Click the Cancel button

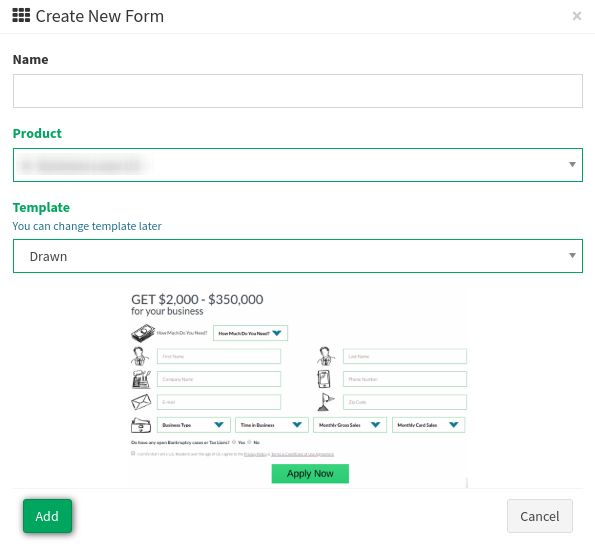[540, 516]
